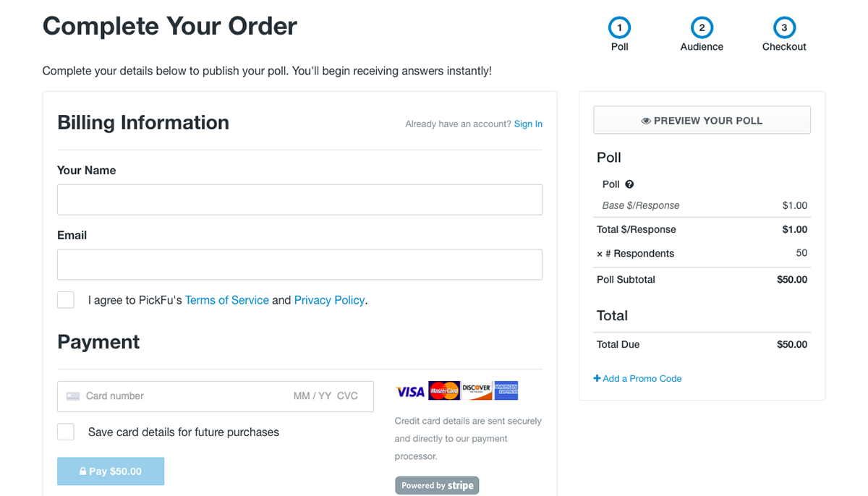Go to step 1 Poll circle
868x496 pixels.
tap(619, 28)
